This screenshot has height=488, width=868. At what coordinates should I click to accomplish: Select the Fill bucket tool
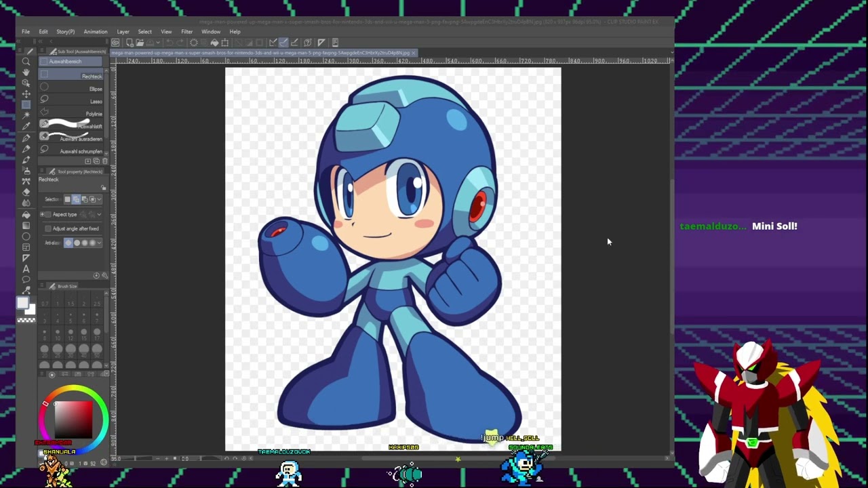pos(26,215)
